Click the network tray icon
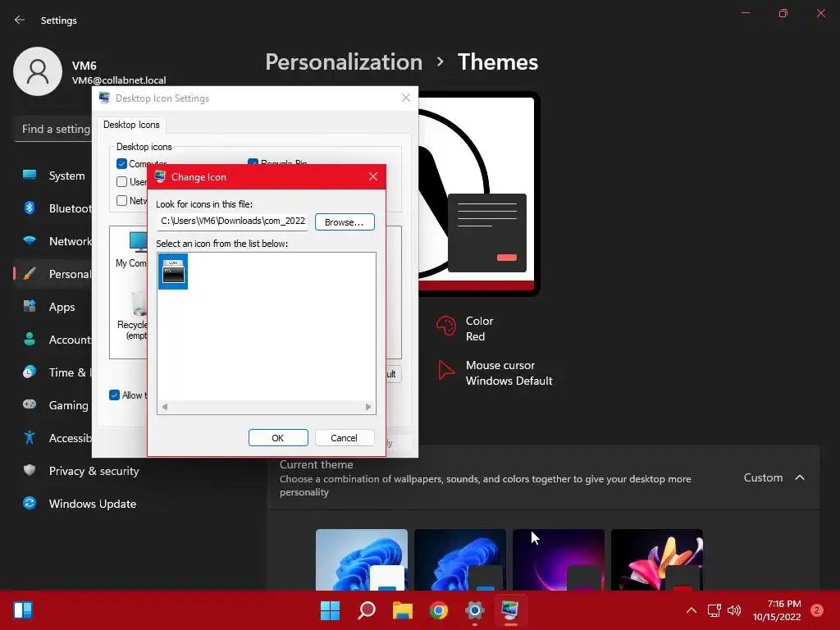Image resolution: width=840 pixels, height=630 pixels. coord(714,610)
